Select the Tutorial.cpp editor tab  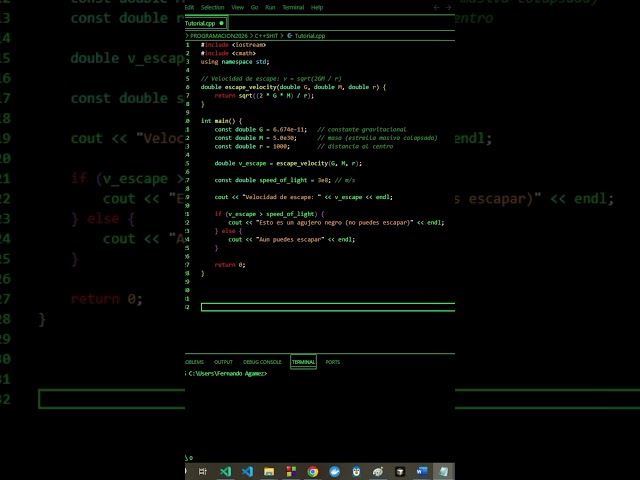click(206, 23)
